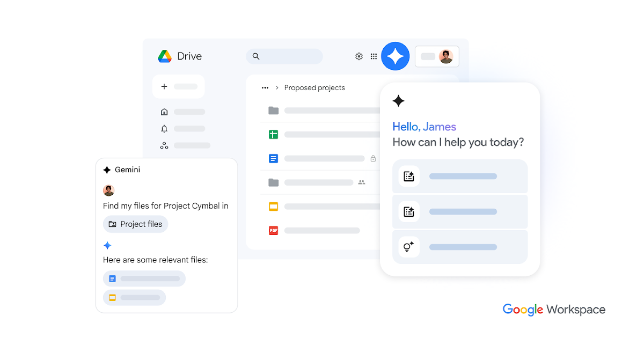Click the blue Gemini sparkle button

point(396,56)
